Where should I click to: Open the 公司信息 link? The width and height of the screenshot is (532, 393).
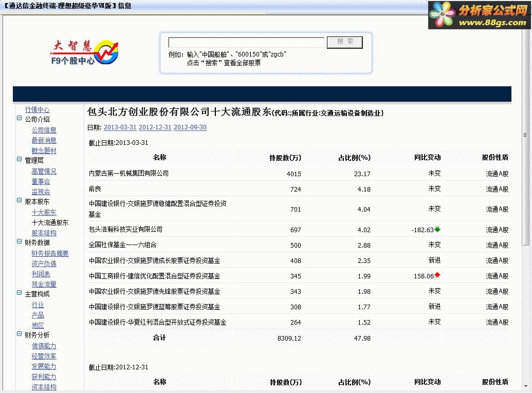[x=44, y=130]
